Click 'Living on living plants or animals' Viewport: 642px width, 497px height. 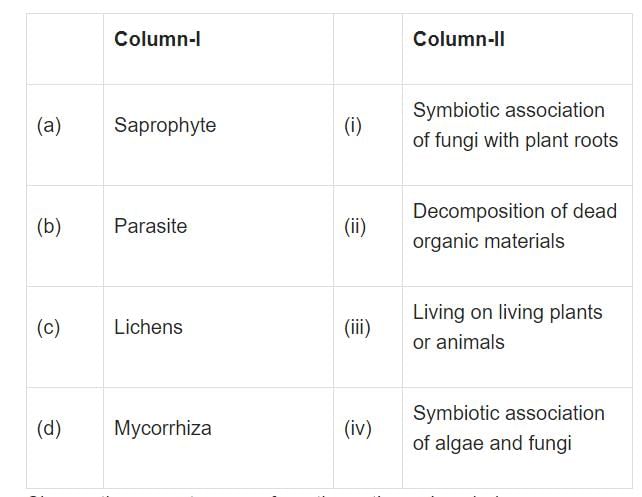click(507, 327)
